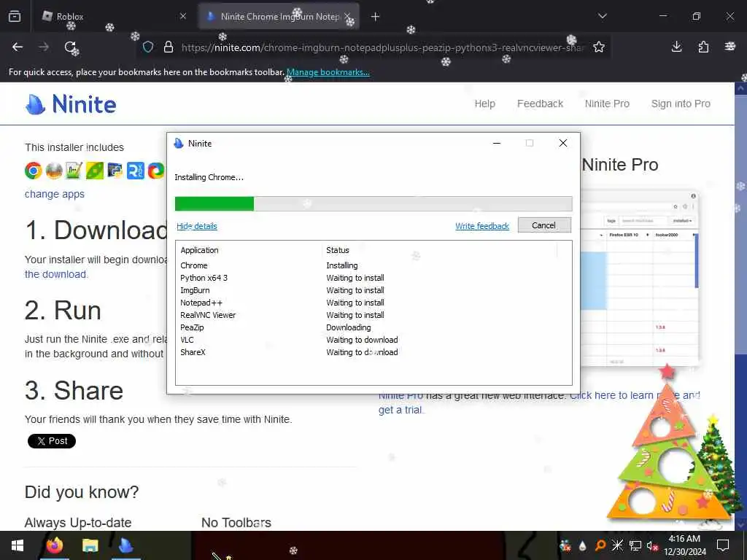The image size is (747, 560).
Task: Open the tracking protection shield icon
Action: 148,47
